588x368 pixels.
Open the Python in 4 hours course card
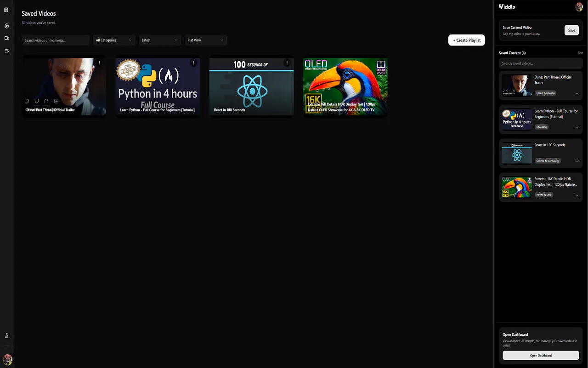[x=158, y=86]
